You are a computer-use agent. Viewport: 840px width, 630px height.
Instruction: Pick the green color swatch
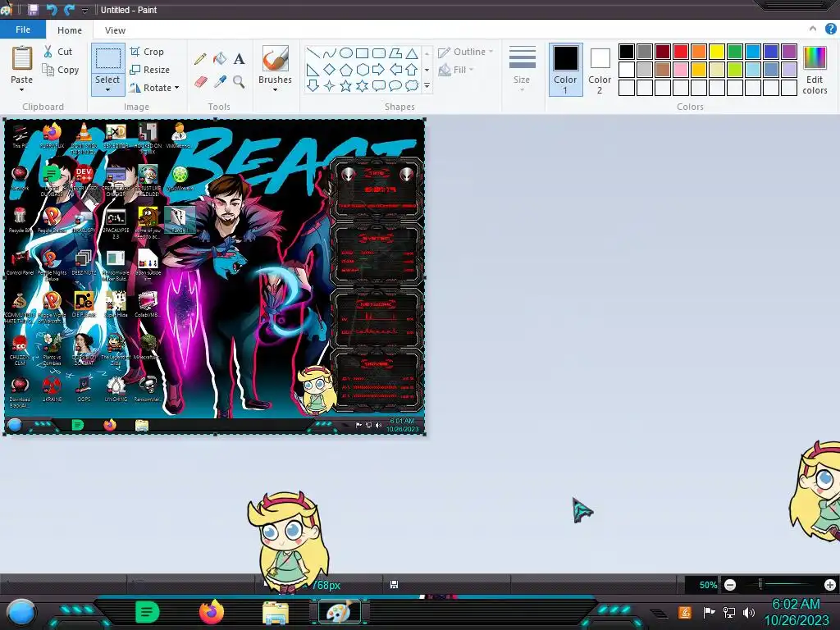pyautogui.click(x=735, y=52)
